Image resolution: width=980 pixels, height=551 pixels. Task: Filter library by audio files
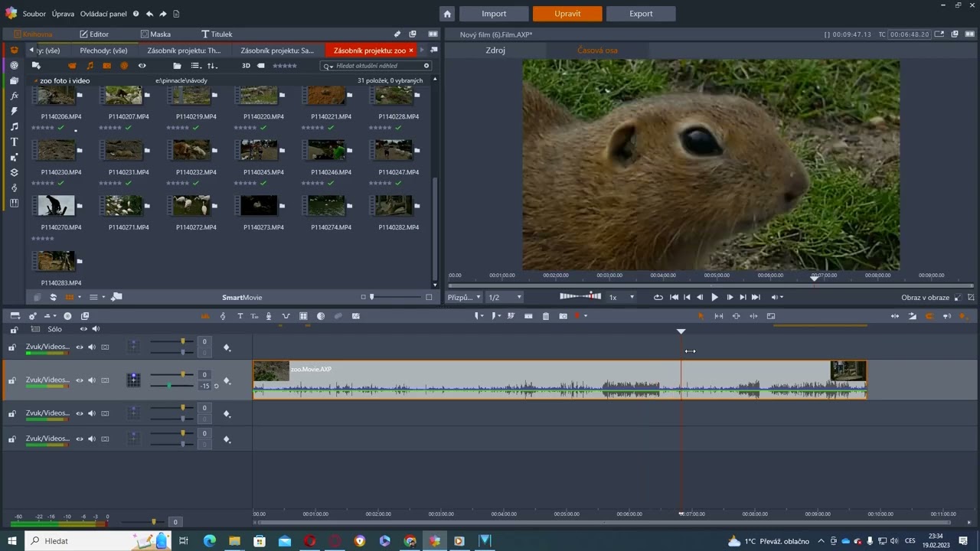[x=90, y=66]
